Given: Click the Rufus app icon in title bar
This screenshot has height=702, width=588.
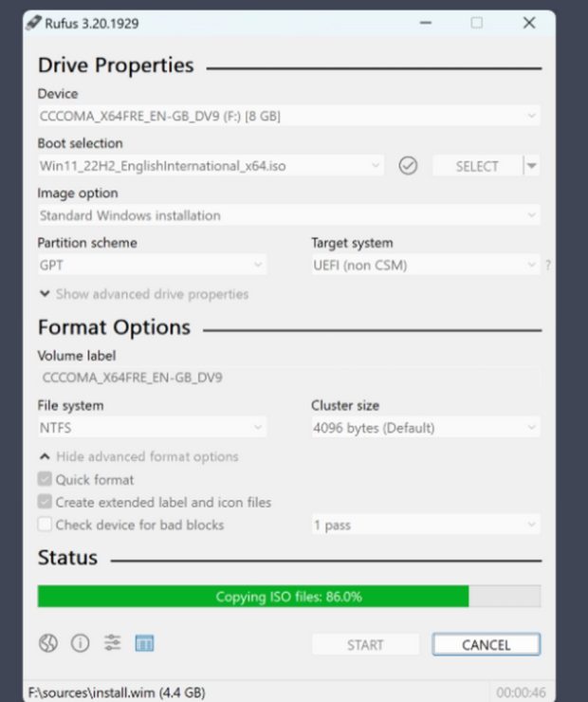Looking at the screenshot, I should coord(34,23).
